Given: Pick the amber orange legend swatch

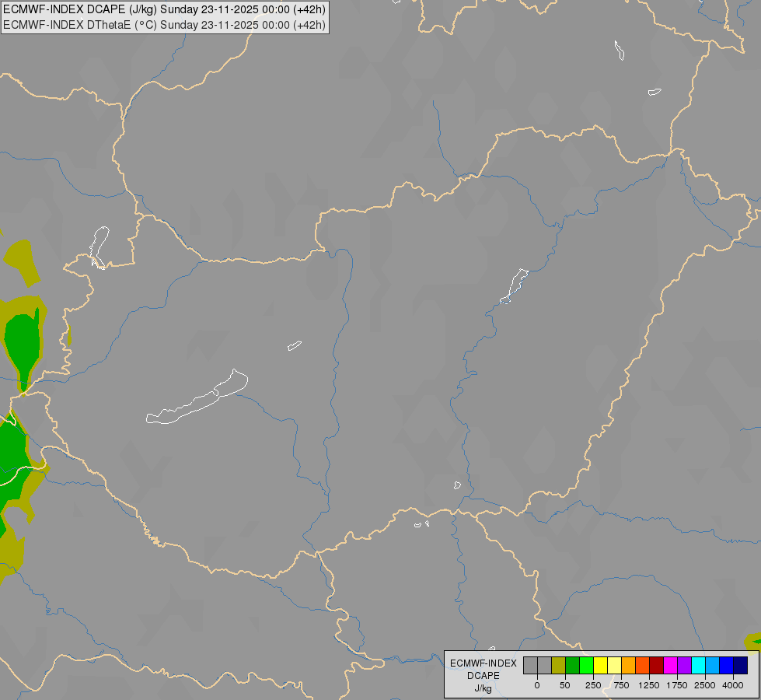Looking at the screenshot, I should (x=629, y=666).
